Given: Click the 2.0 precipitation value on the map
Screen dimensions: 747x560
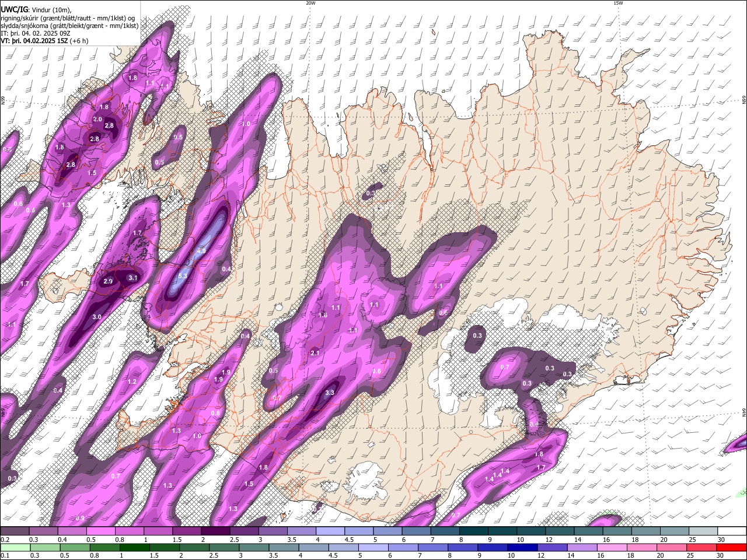Looking at the screenshot, I should (97, 119).
